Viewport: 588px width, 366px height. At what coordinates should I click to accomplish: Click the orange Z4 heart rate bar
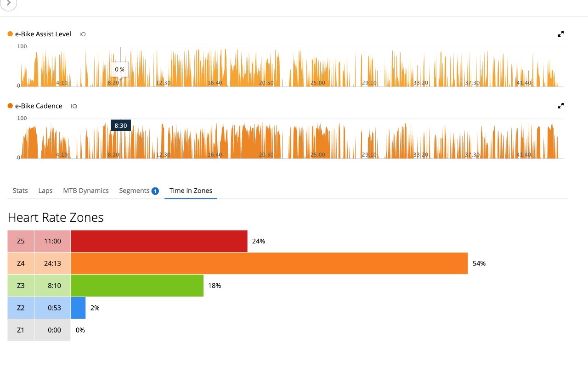[269, 263]
